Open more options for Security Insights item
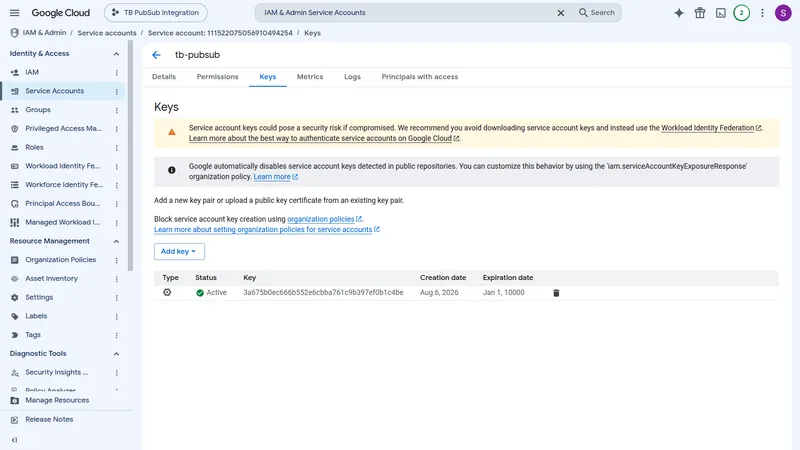Viewport: 800px width, 450px height. pos(116,373)
